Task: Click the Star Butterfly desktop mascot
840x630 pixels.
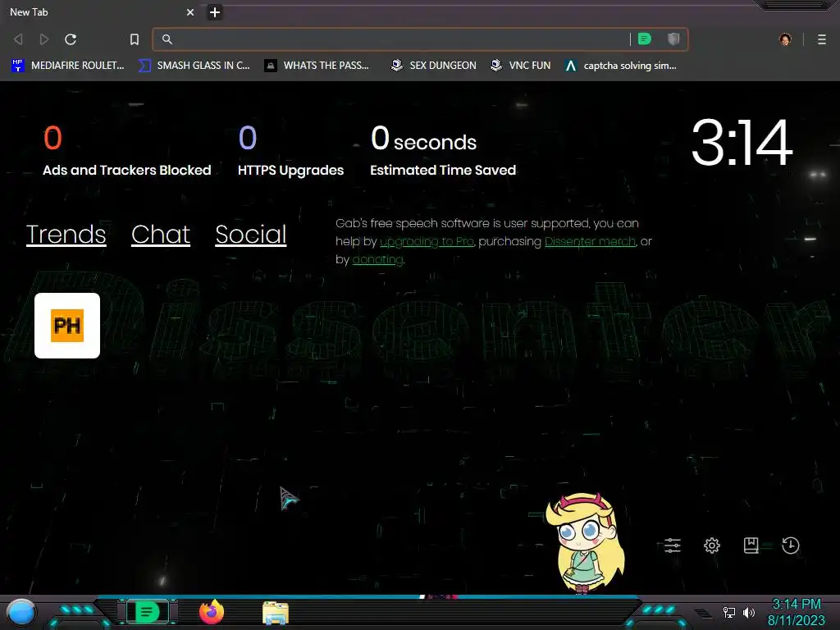Action: (586, 542)
